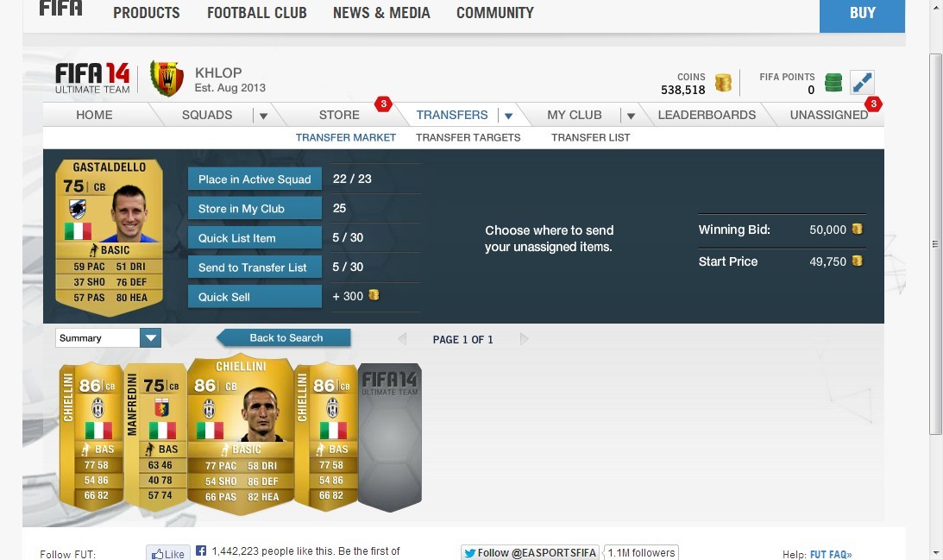This screenshot has height=560, width=943.
Task: Click the FIFA 14 Ultimate Team logo
Action: click(92, 79)
